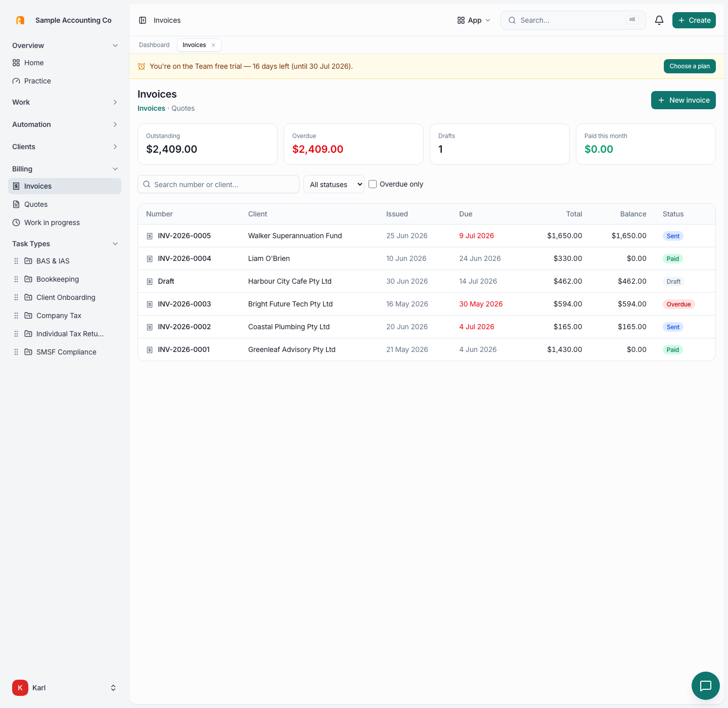Viewport: 728px width, 708px height.
Task: Click invoice icon next to INV-2026-0005
Action: [150, 236]
